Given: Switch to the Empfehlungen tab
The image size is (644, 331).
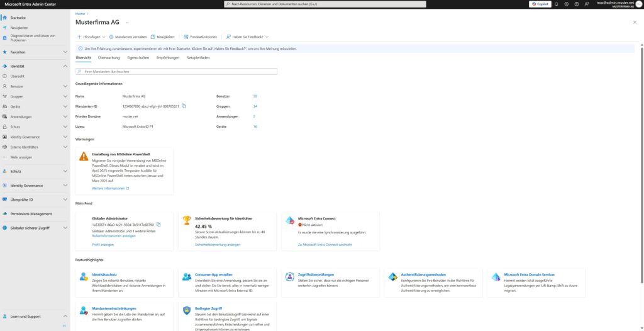Looking at the screenshot, I should [168, 58].
